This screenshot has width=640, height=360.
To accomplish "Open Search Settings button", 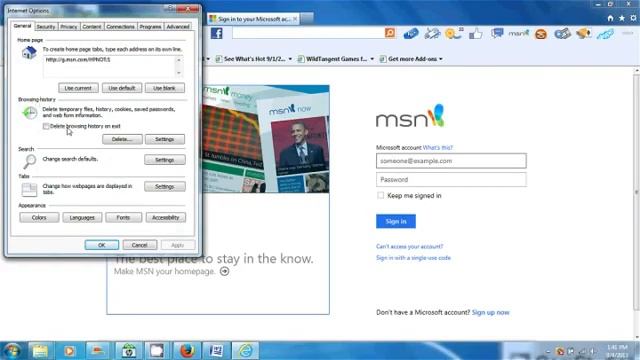I will (x=164, y=160).
